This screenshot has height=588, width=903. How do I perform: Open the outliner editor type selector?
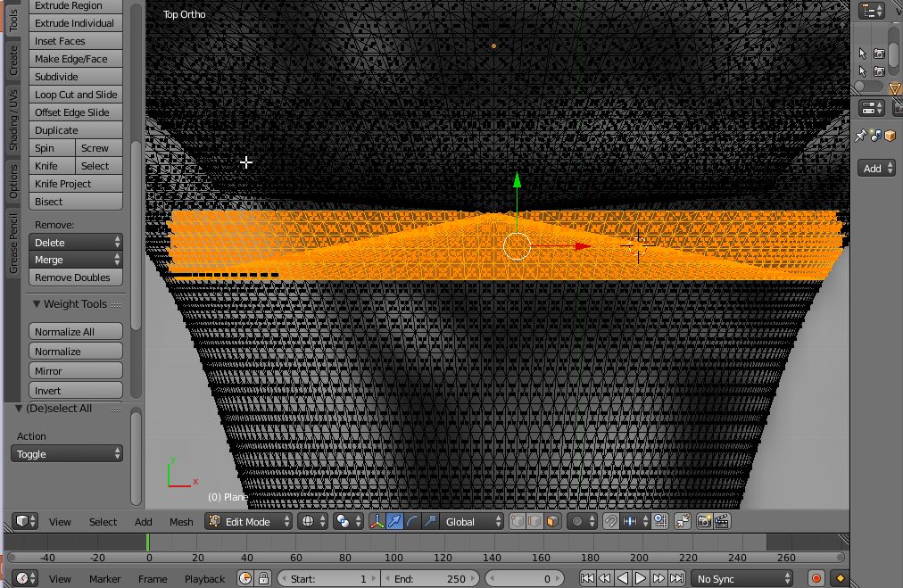(872, 11)
